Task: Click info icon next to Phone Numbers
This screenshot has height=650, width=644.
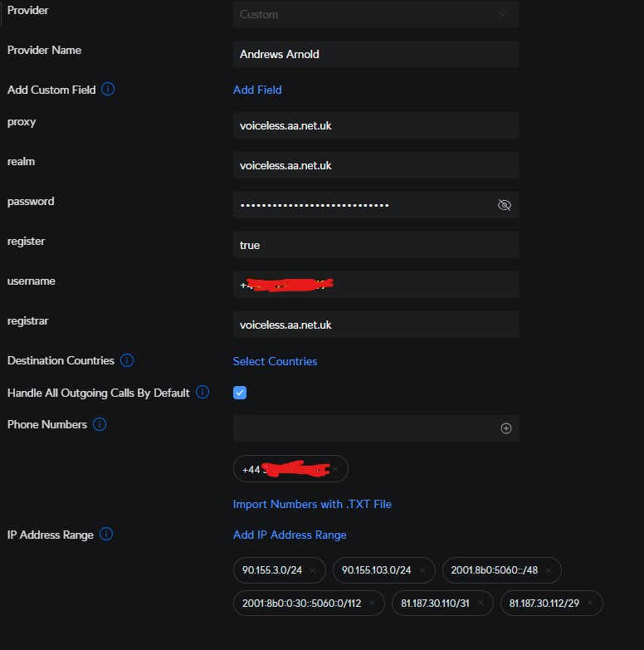Action: click(x=100, y=424)
